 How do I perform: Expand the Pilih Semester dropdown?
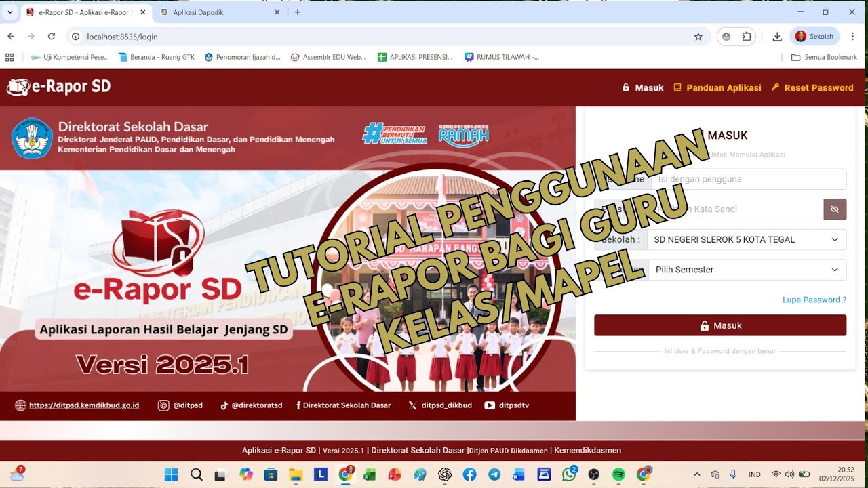click(747, 270)
